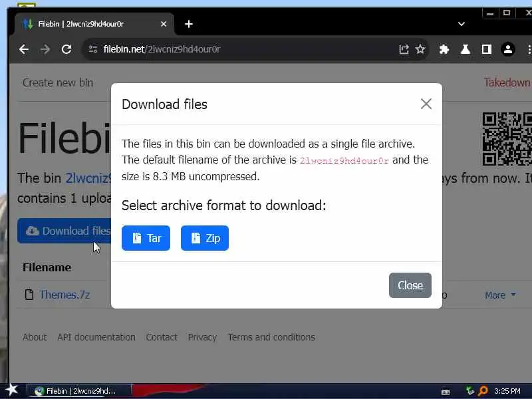532x399 pixels.
Task: Download the bin as a Tar archive
Action: click(x=146, y=238)
